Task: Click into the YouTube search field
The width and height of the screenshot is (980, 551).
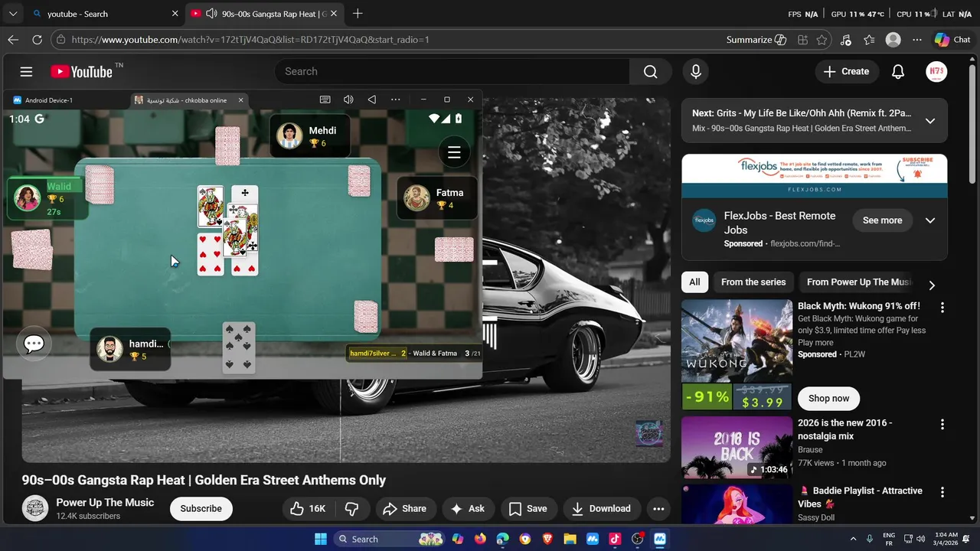Action: pyautogui.click(x=452, y=71)
